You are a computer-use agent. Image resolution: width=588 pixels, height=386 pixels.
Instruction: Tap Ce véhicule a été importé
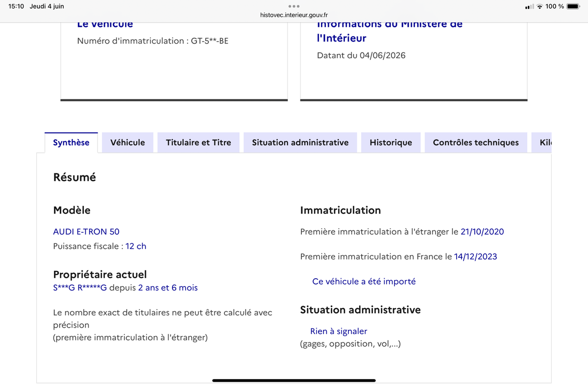[364, 282]
